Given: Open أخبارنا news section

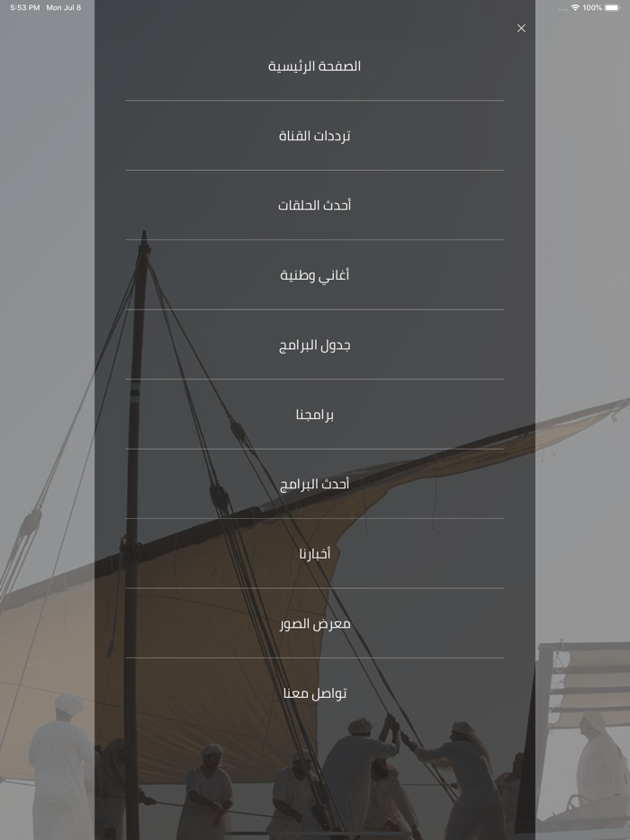Looking at the screenshot, I should coord(315,552).
